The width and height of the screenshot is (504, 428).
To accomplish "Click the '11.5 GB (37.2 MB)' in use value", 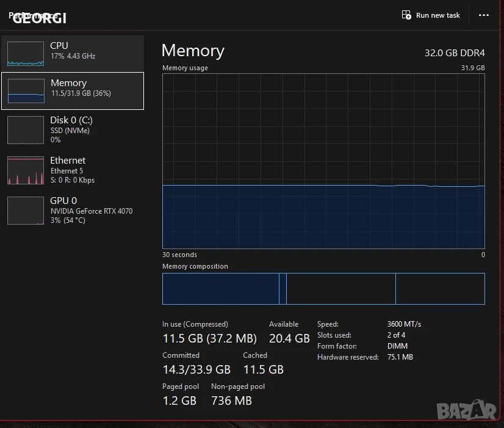I will pos(209,338).
